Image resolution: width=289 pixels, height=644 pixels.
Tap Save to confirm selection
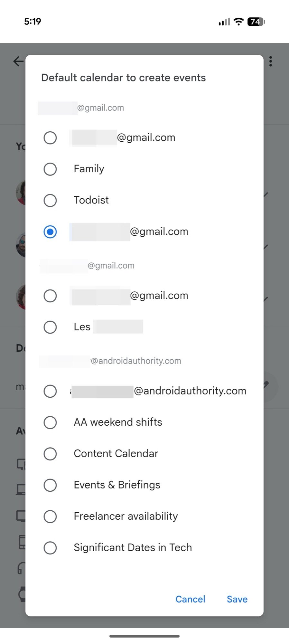237,599
